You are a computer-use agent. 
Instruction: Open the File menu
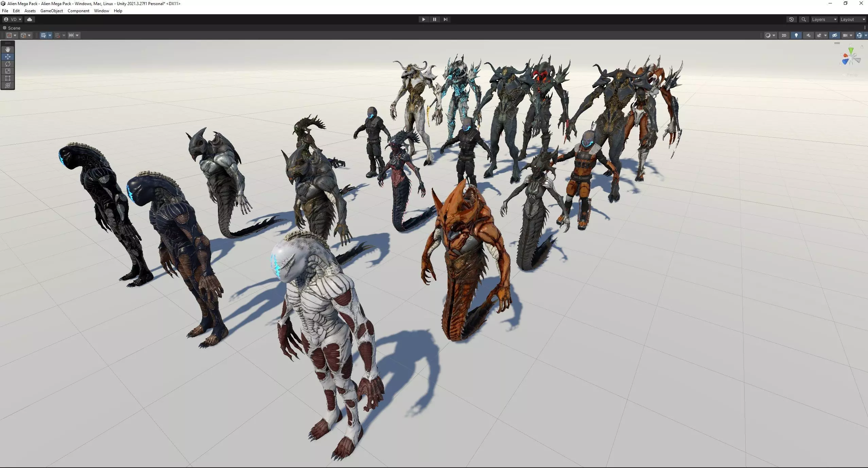click(x=5, y=11)
